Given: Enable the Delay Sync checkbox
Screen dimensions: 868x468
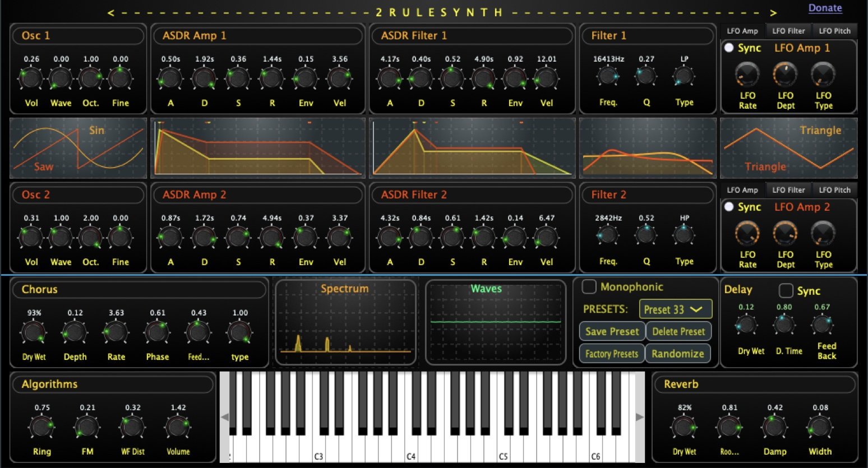Looking at the screenshot, I should [x=785, y=290].
